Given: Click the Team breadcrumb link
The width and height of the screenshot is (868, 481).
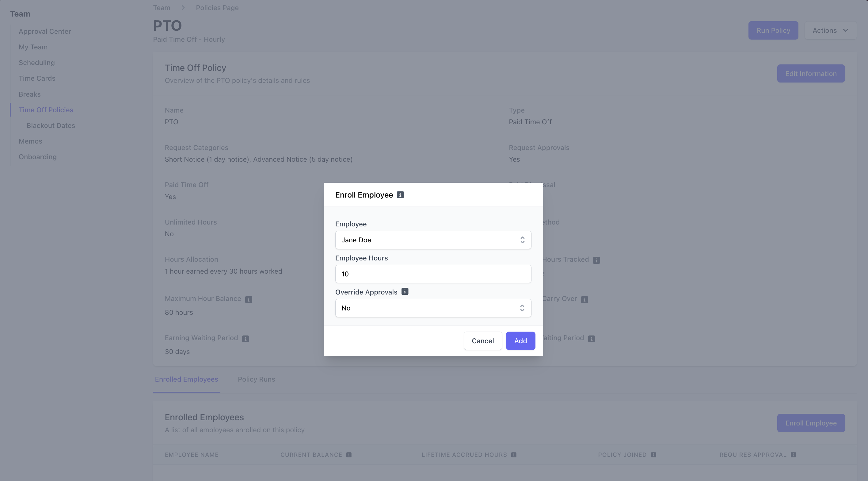Looking at the screenshot, I should (x=162, y=8).
